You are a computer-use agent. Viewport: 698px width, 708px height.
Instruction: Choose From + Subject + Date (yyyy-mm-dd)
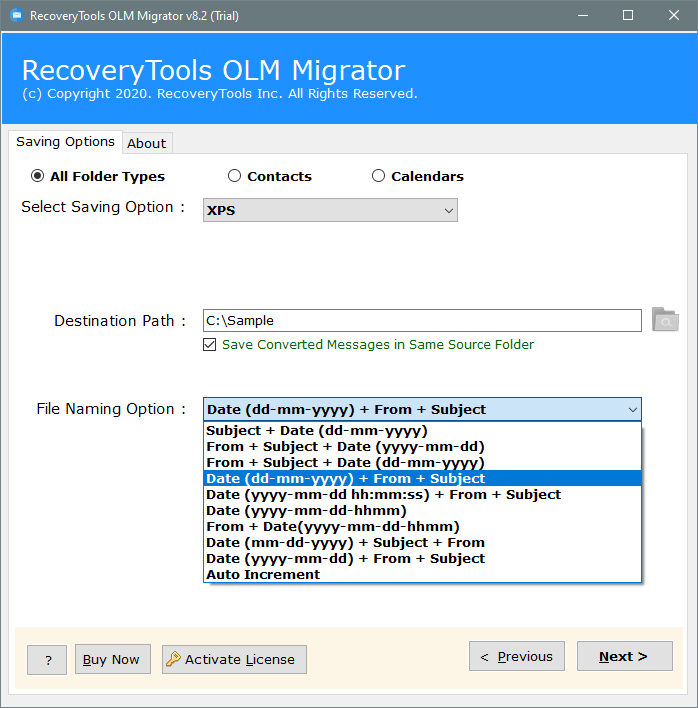coord(422,447)
